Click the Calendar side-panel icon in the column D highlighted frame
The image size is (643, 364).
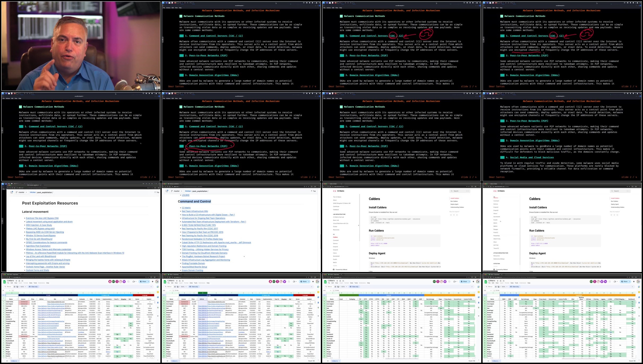[318, 287]
